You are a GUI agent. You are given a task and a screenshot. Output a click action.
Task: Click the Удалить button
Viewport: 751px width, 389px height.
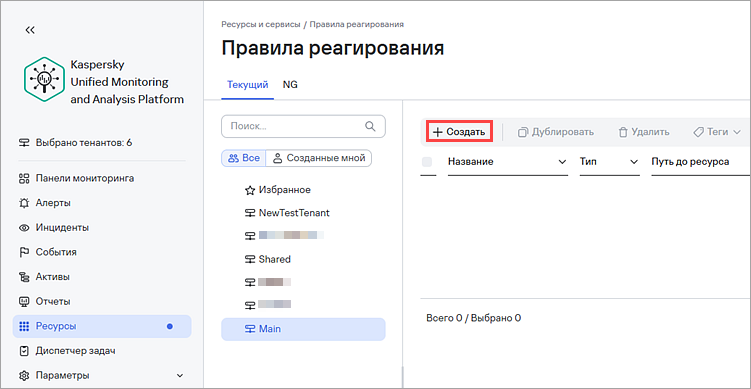coord(644,132)
